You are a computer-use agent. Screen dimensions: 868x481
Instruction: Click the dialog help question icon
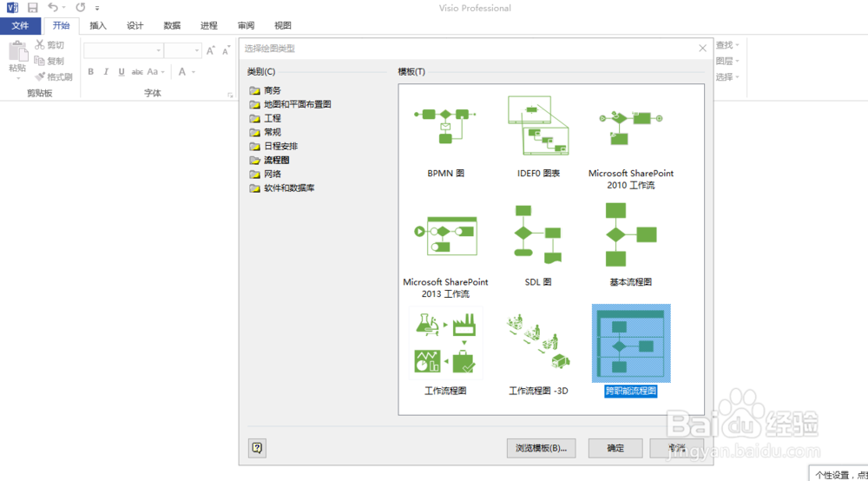point(258,448)
